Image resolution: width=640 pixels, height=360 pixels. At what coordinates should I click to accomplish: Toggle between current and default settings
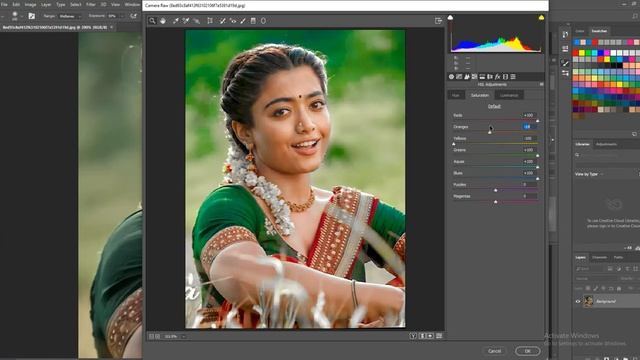click(x=439, y=336)
